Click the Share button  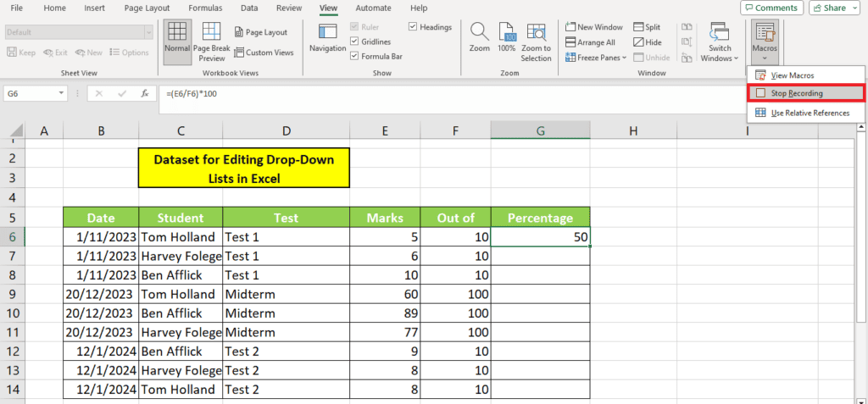click(834, 8)
